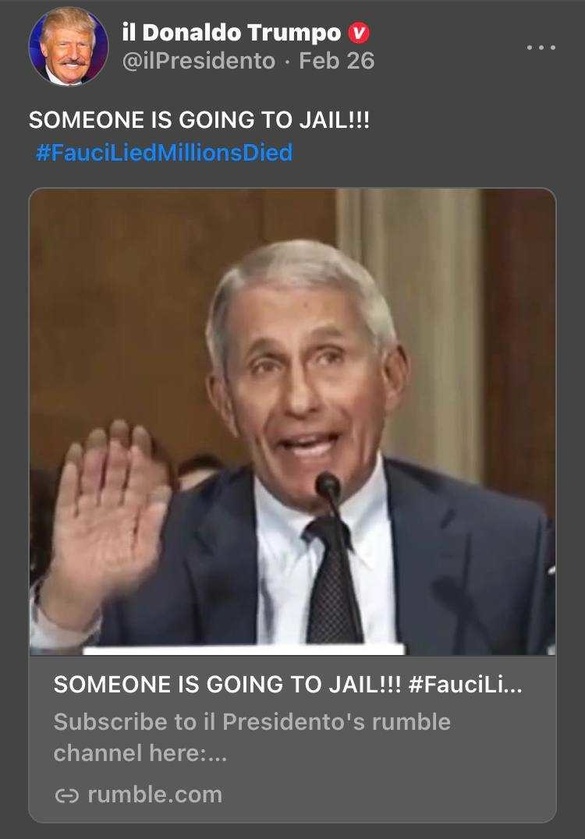Open the Subscribe to il Presidento's rumble description
The height and width of the screenshot is (839, 585).
click(x=252, y=722)
